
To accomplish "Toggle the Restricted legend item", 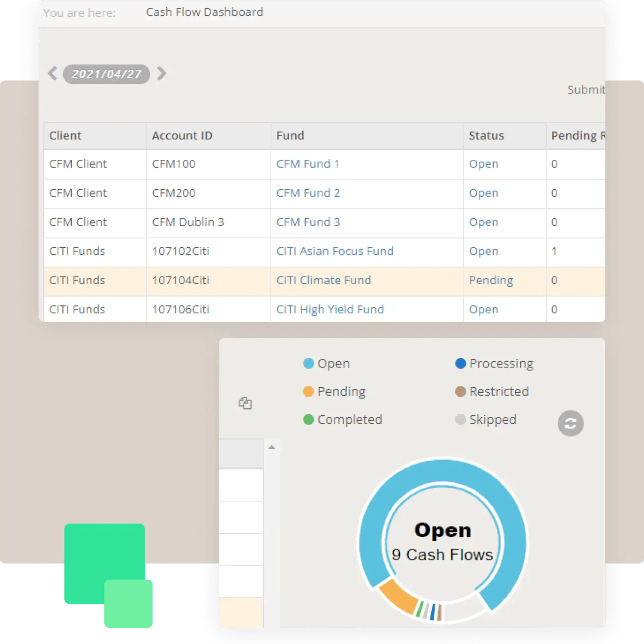I will 492,392.
